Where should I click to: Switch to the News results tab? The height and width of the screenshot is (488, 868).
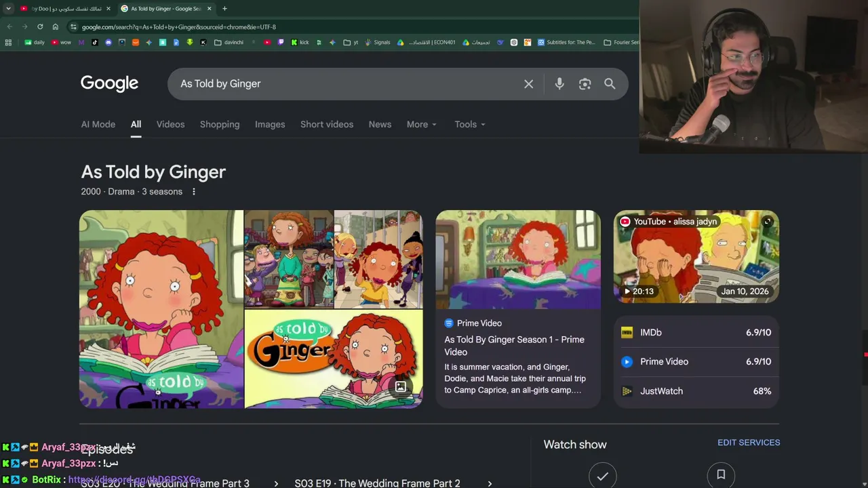[380, 125]
